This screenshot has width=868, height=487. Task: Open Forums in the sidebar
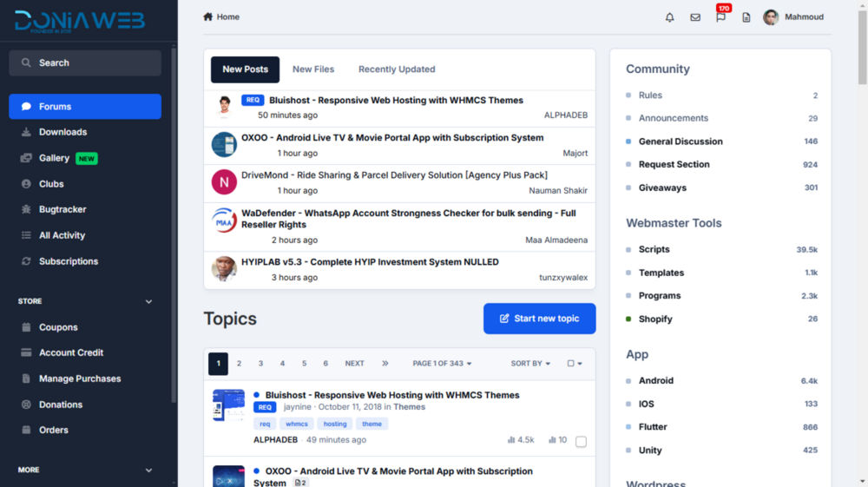coord(85,106)
